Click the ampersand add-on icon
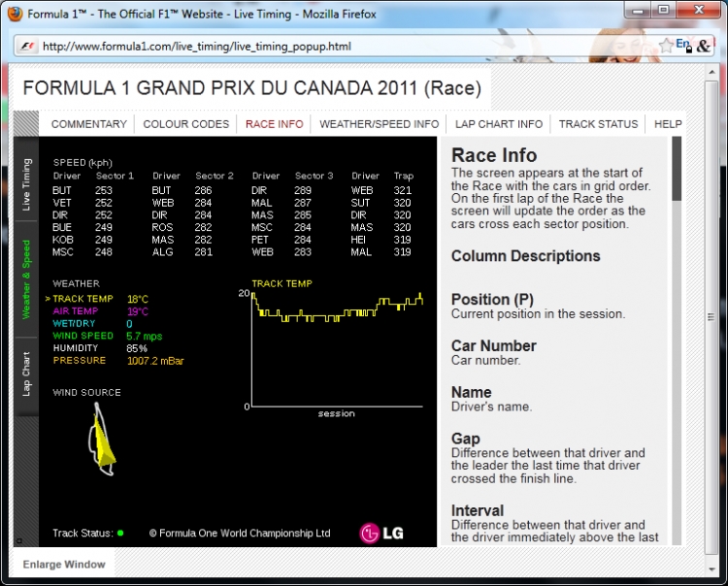 [703, 46]
